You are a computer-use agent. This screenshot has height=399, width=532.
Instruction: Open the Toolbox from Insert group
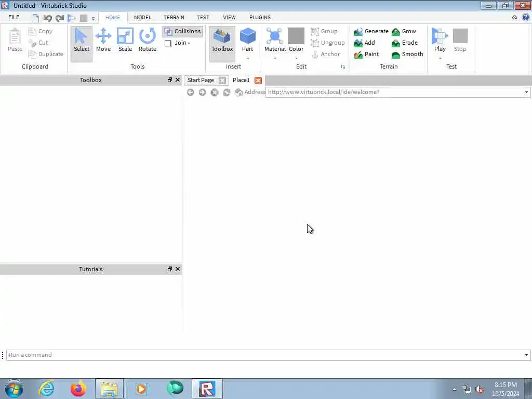point(222,44)
